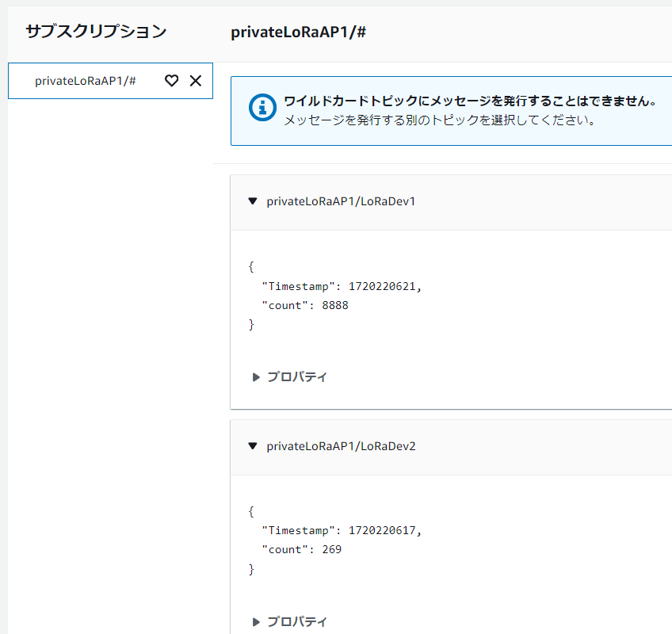The image size is (672, 634).
Task: Click the サブスクリプション panel heading
Action: [x=96, y=31]
